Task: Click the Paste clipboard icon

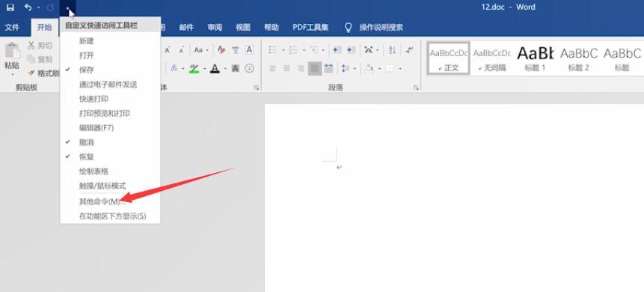Action: tap(12, 51)
